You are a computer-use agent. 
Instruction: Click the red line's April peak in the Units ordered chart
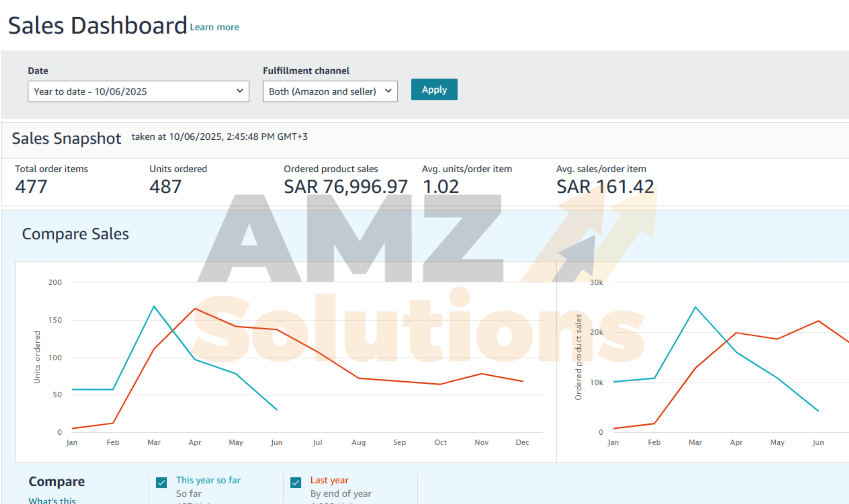pyautogui.click(x=195, y=309)
